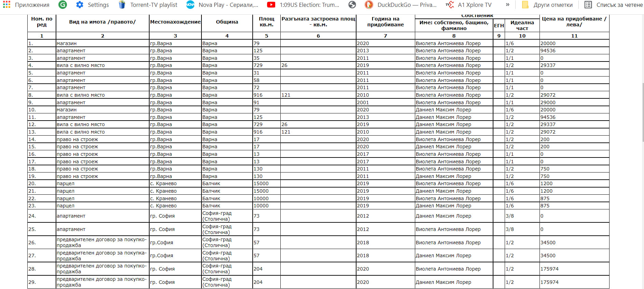Screen dimensions: 644x289
Task: Click the Цена на придобиване column header
Action: point(574,22)
